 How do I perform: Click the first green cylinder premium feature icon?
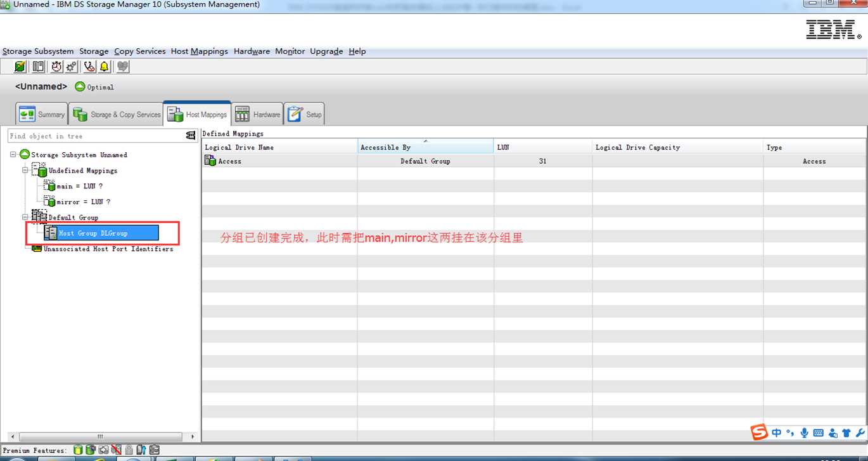(78, 450)
